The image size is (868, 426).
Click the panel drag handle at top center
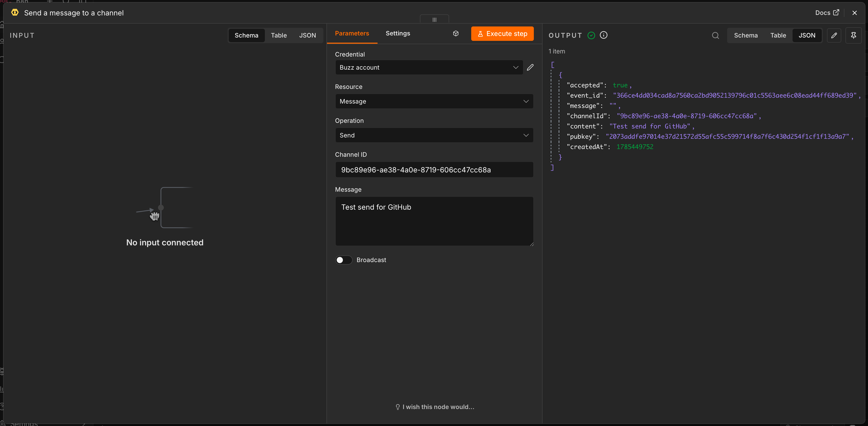pos(434,20)
